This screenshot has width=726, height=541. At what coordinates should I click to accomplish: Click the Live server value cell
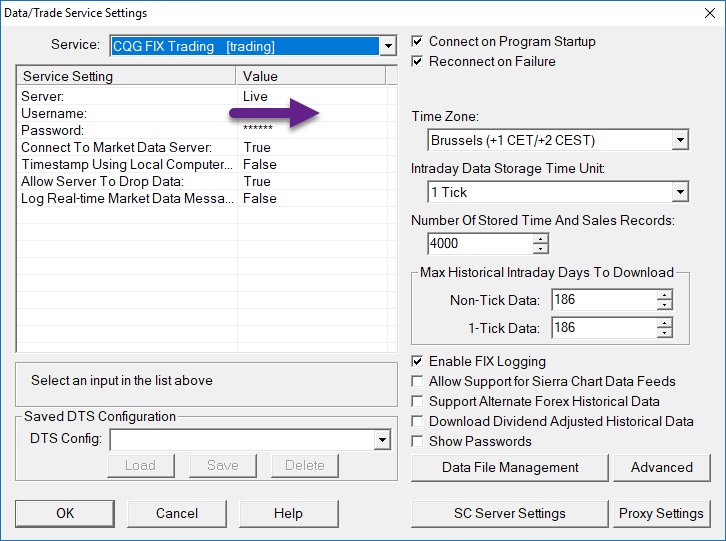[312, 96]
